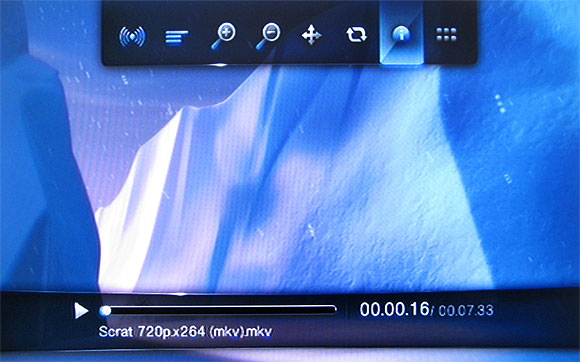Open the grid menu icon in toolbar
This screenshot has height=362, width=580.
click(446, 34)
